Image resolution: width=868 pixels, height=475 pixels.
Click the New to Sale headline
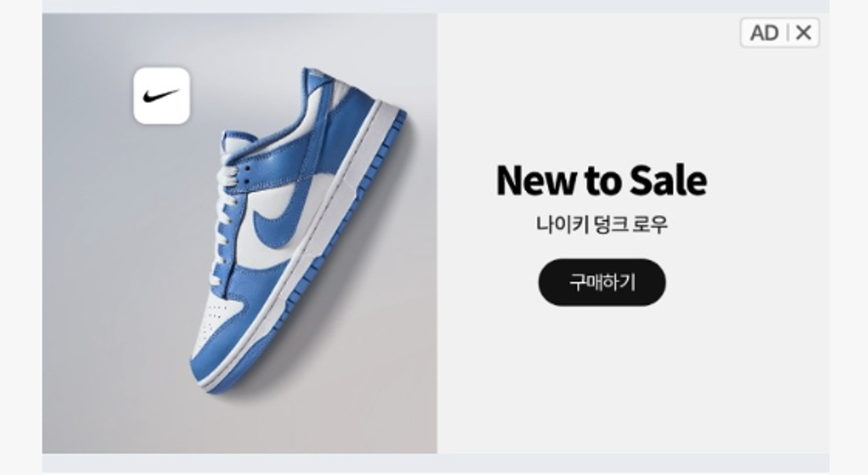[601, 180]
